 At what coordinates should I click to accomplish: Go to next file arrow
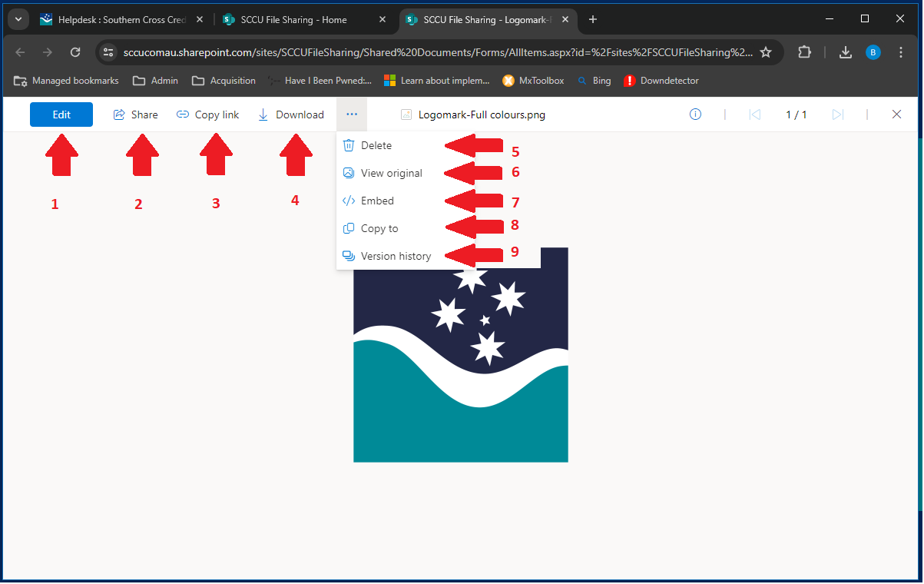838,114
